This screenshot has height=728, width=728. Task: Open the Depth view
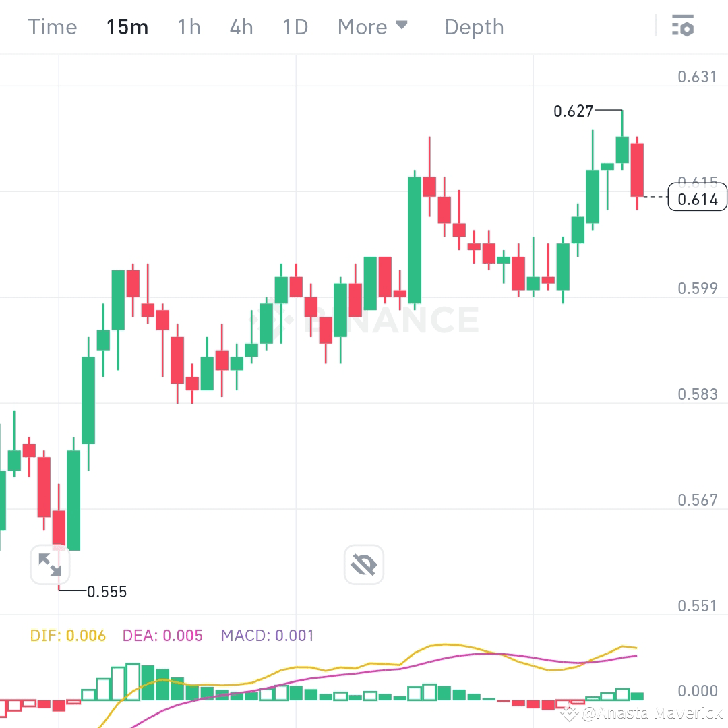[474, 27]
